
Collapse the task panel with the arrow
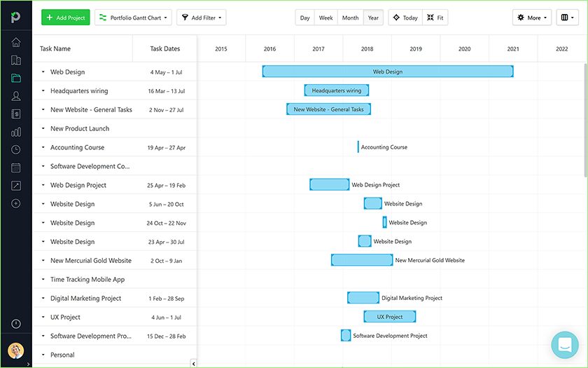tap(193, 363)
